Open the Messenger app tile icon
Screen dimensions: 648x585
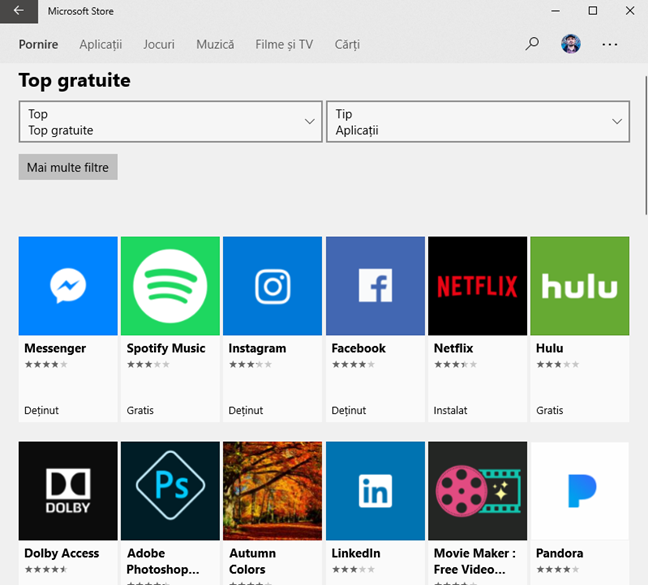click(68, 286)
